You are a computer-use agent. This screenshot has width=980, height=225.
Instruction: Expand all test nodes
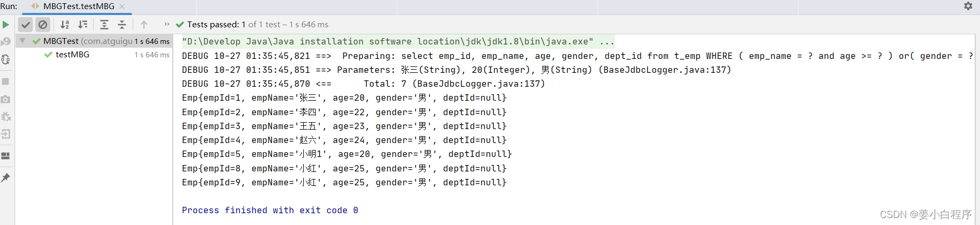click(x=104, y=25)
